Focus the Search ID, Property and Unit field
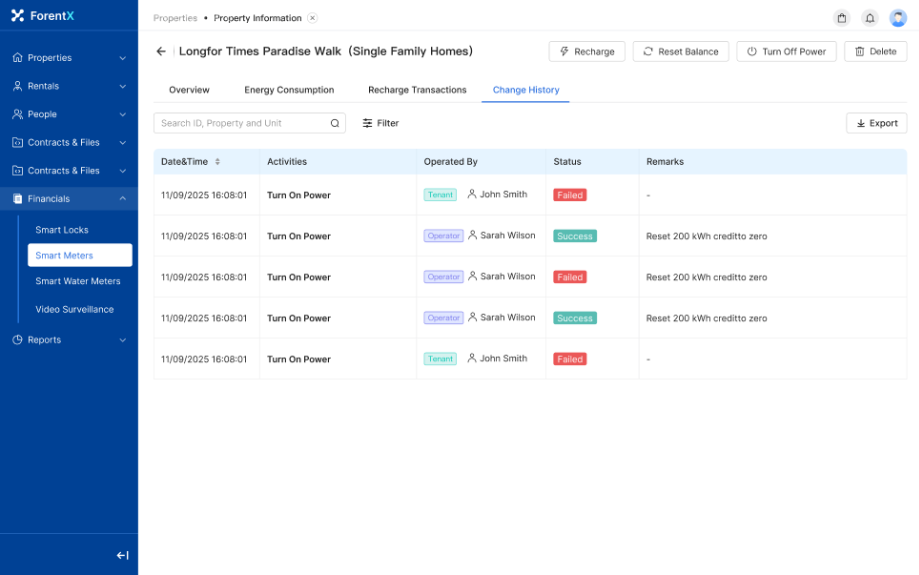The image size is (919, 575). pyautogui.click(x=243, y=123)
